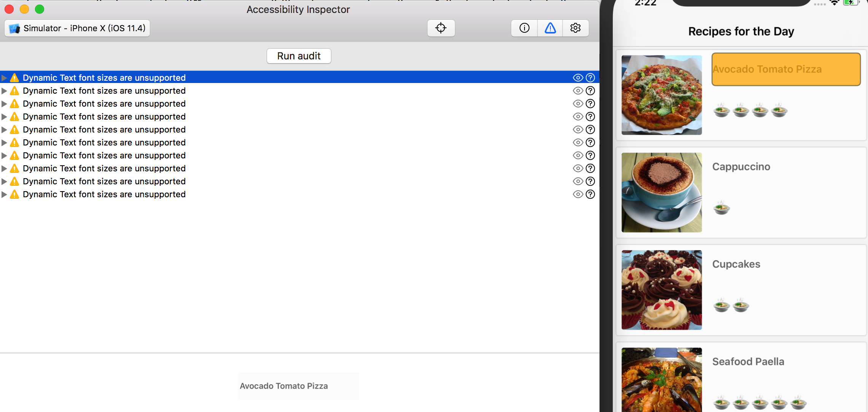The width and height of the screenshot is (868, 412).
Task: Click the inspection pointer crosshair icon
Action: [441, 28]
